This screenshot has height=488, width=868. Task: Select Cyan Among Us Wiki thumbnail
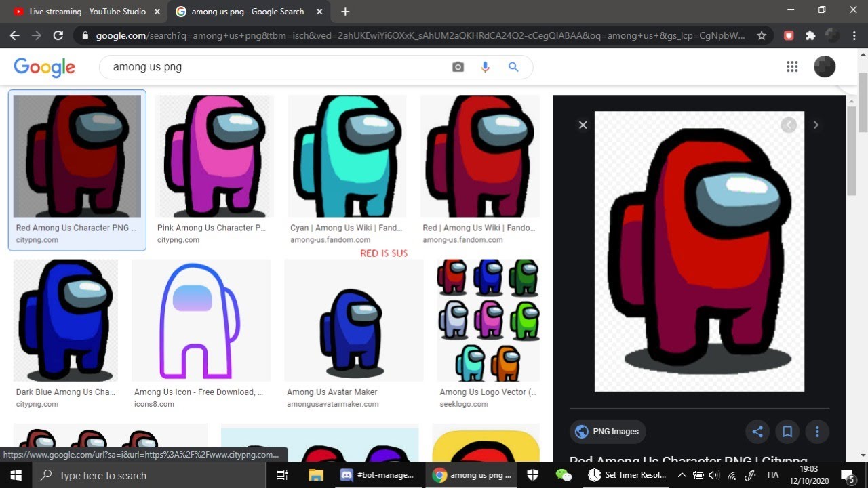pos(347,156)
